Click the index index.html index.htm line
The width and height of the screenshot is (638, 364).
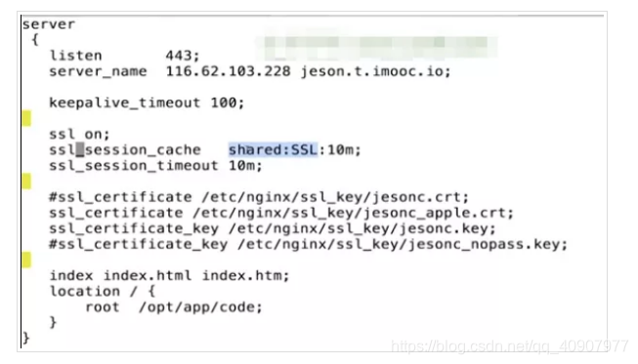pyautogui.click(x=169, y=276)
